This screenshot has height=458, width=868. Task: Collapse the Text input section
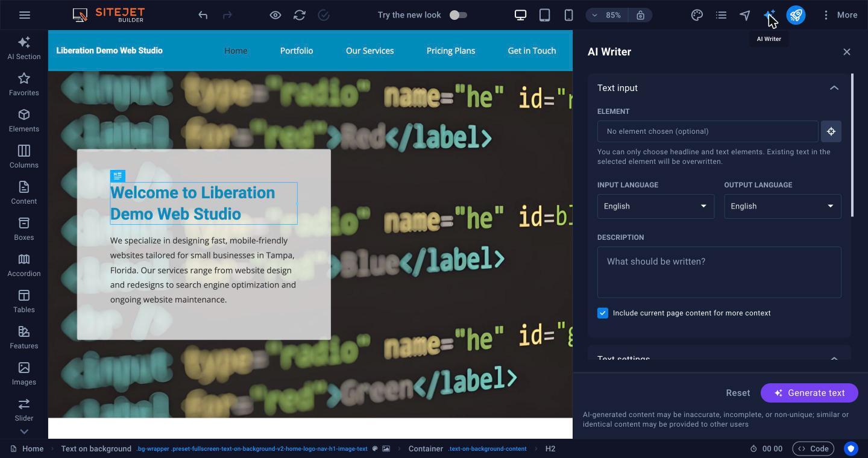(x=834, y=88)
